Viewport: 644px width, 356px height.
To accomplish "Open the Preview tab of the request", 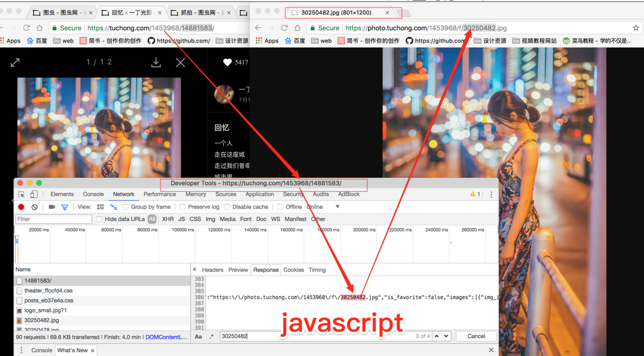I will [238, 270].
